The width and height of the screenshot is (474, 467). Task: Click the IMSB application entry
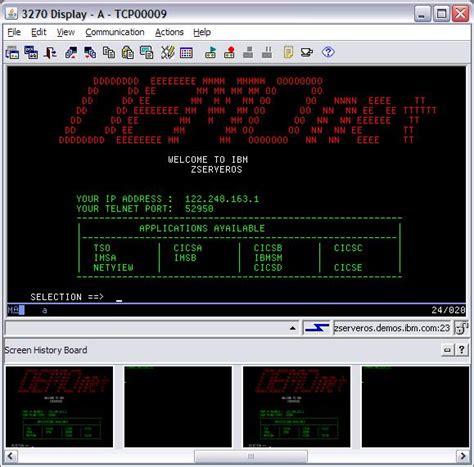coord(185,258)
